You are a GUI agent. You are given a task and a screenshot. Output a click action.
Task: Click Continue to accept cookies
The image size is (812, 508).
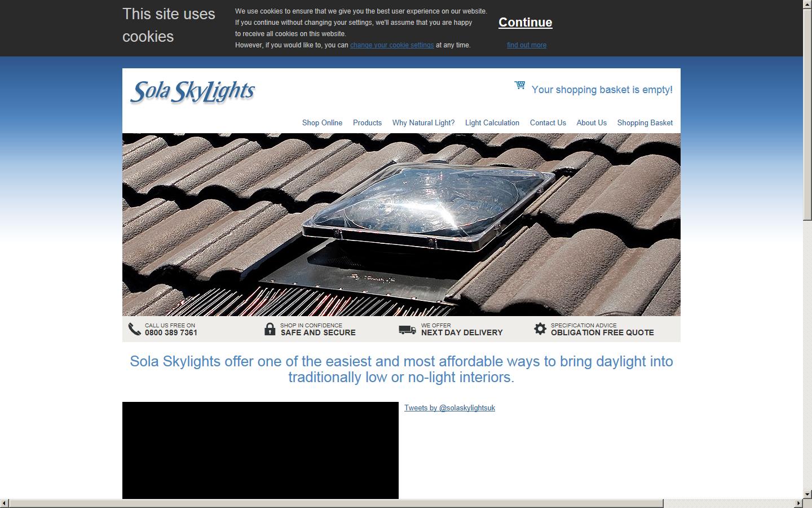pos(525,23)
